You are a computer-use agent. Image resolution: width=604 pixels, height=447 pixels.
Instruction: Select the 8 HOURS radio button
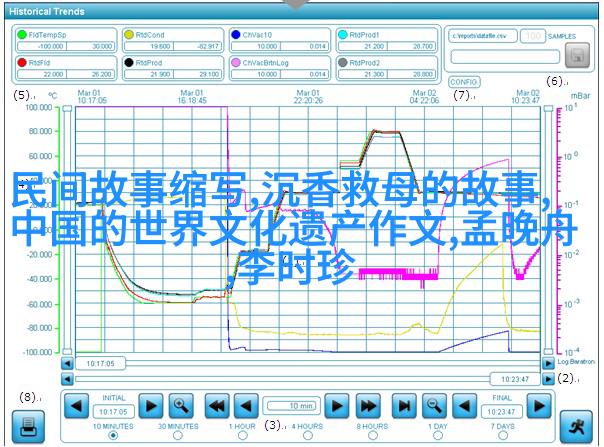click(x=372, y=435)
